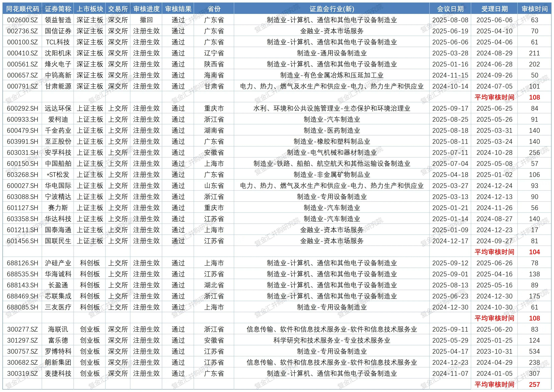Click the 证券简称 column header

click(58, 9)
